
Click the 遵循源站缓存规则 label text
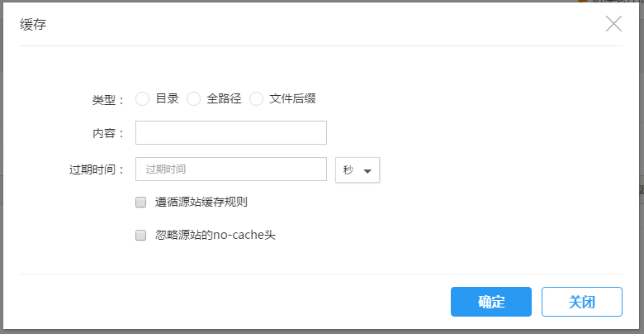point(201,202)
